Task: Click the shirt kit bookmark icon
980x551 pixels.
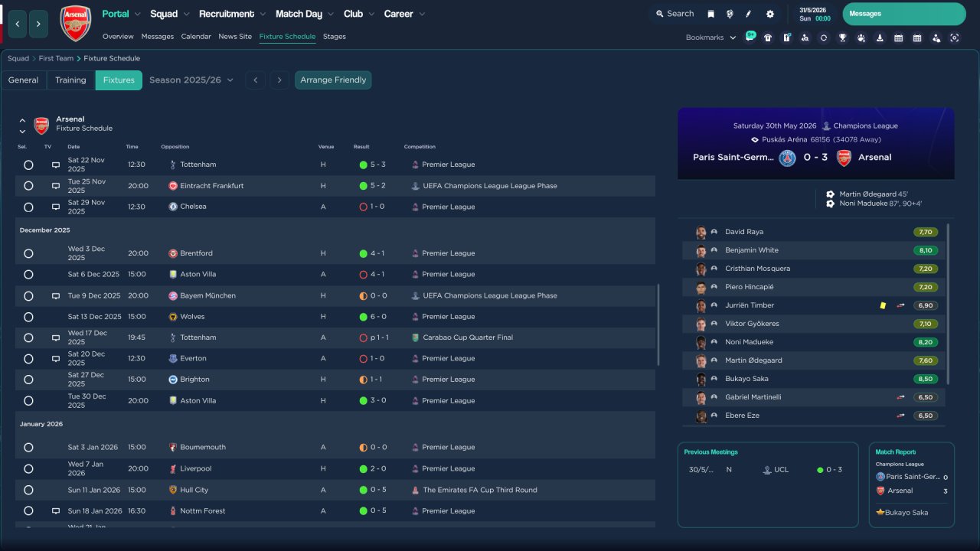Action: (x=768, y=37)
